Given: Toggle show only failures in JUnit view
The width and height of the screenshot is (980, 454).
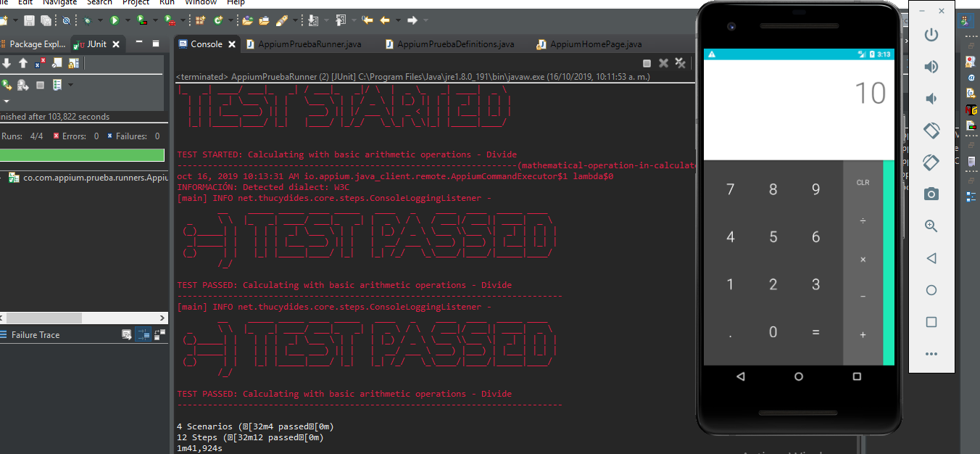Looking at the screenshot, I should 40,64.
